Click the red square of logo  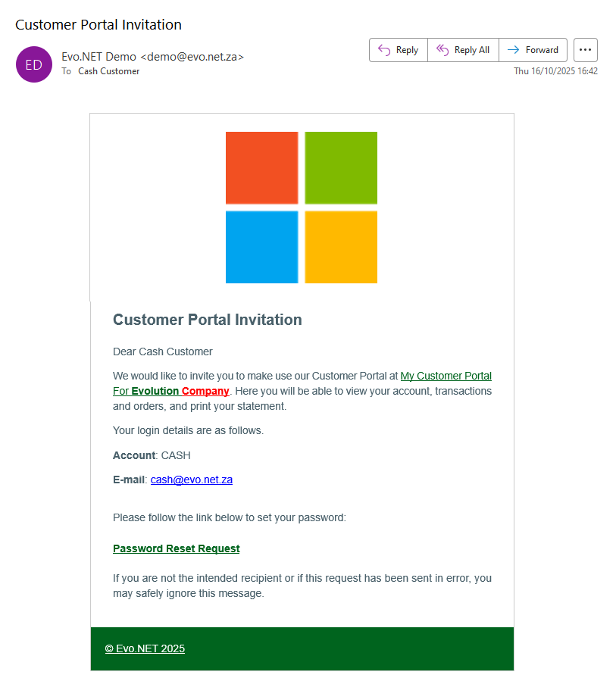261,168
